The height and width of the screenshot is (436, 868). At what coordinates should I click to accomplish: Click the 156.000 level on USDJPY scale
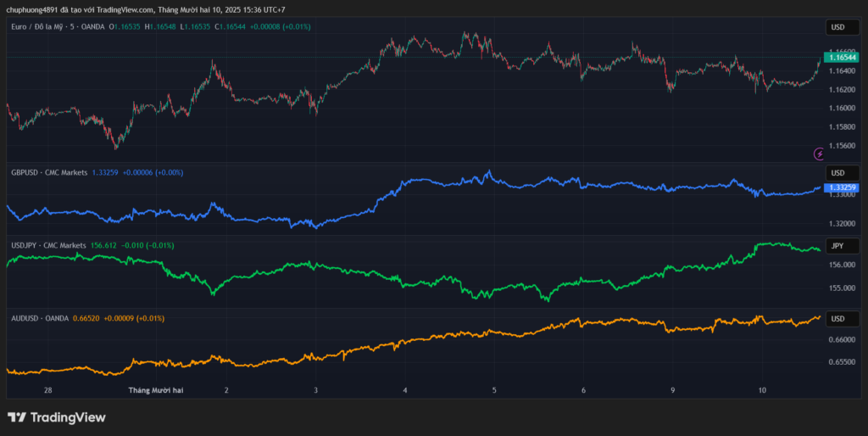pos(840,266)
